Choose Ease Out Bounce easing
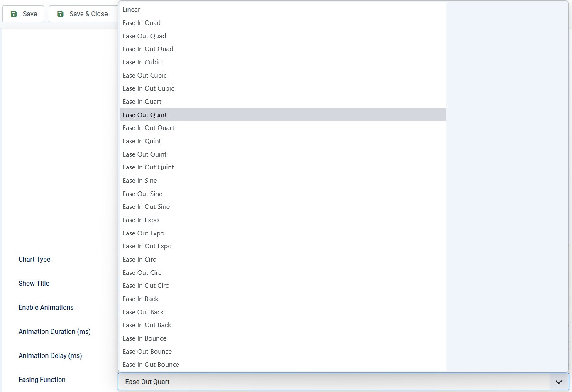This screenshot has height=392, width=572. [147, 352]
